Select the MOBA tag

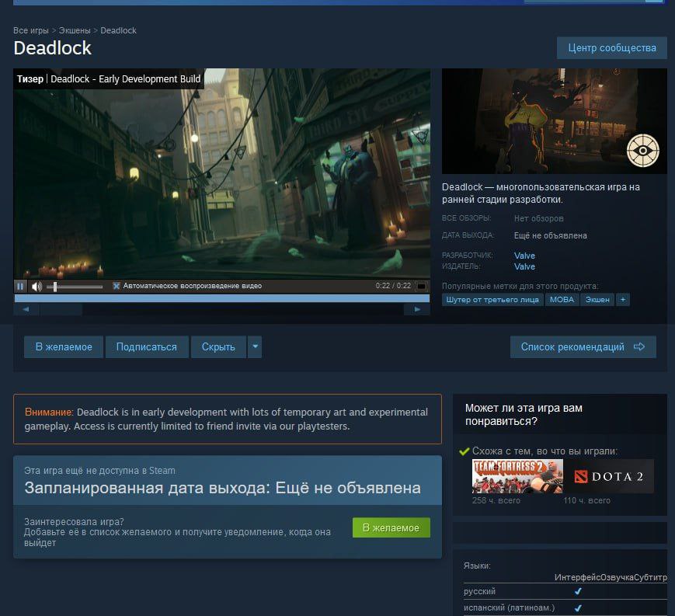tap(562, 300)
